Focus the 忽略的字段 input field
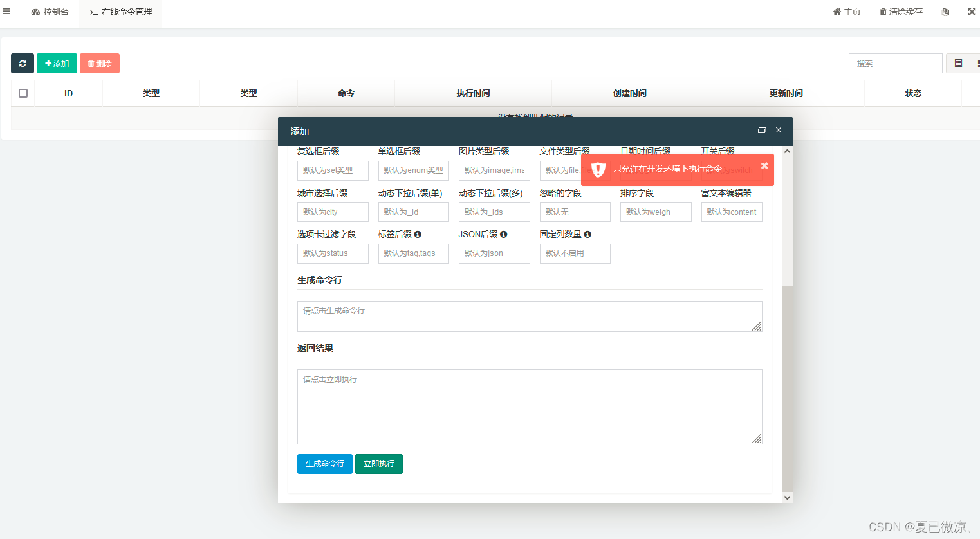 (x=575, y=212)
